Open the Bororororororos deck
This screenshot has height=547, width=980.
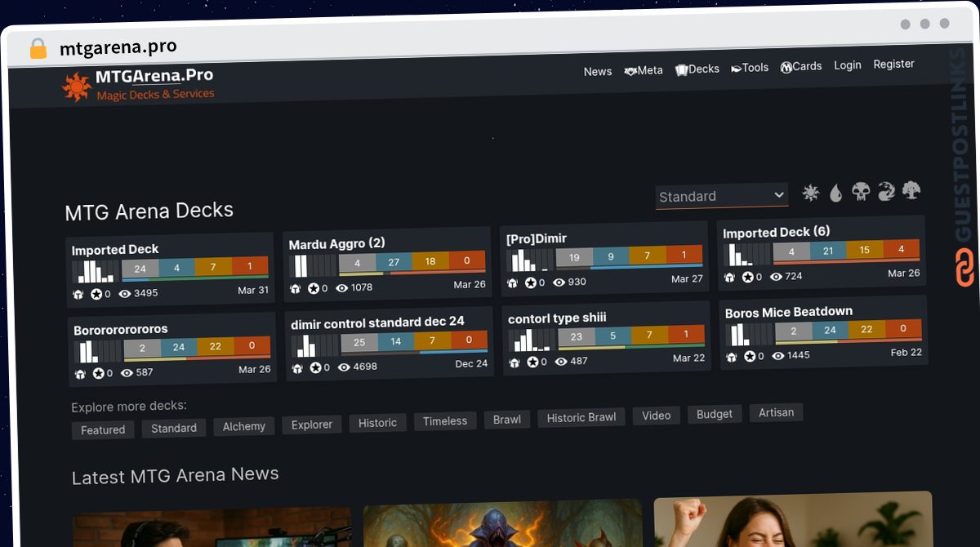click(x=120, y=330)
